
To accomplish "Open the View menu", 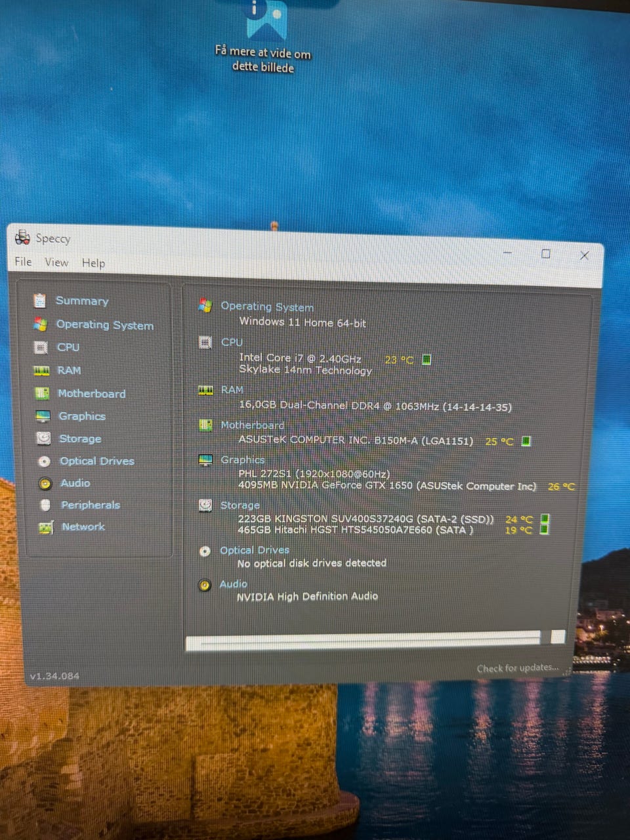I will click(x=56, y=262).
